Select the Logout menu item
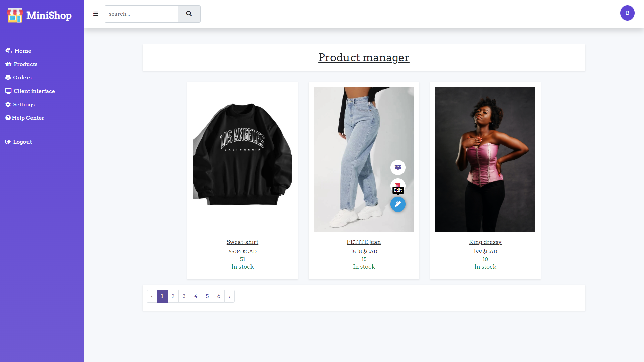 pyautogui.click(x=22, y=142)
